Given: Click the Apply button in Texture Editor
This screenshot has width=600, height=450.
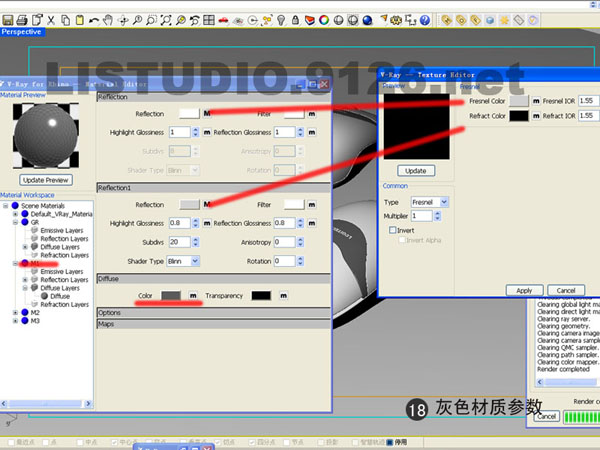Looking at the screenshot, I should [524, 290].
